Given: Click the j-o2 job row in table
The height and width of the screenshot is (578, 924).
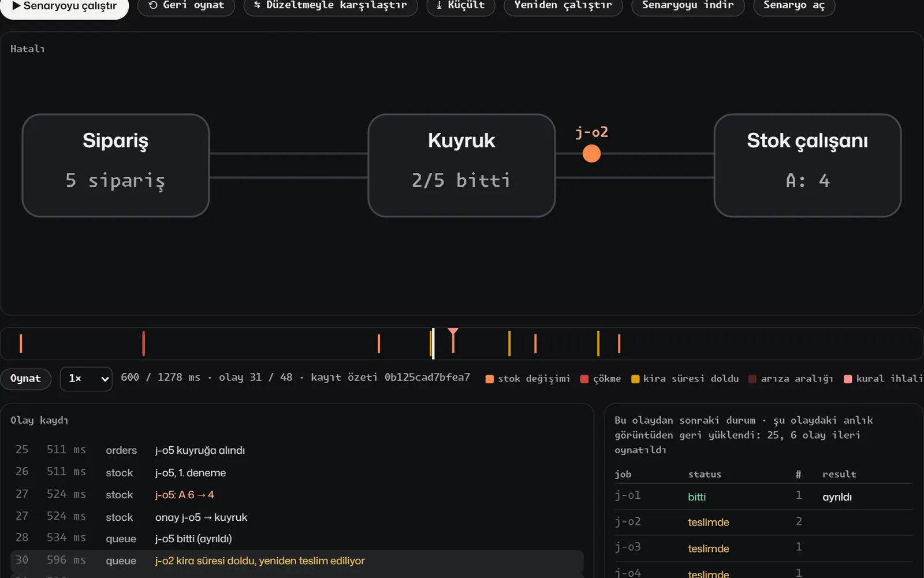Looking at the screenshot, I should point(763,523).
